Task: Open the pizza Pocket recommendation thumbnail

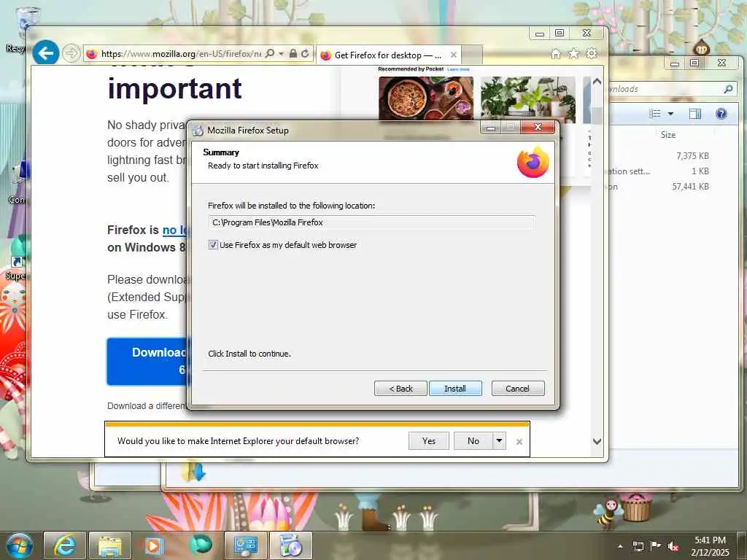Action: [426, 98]
